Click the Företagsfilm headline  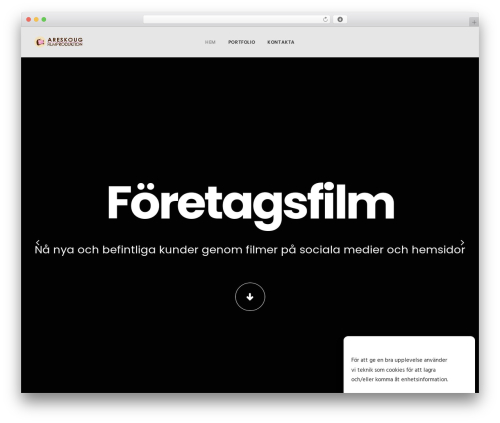coord(251,205)
